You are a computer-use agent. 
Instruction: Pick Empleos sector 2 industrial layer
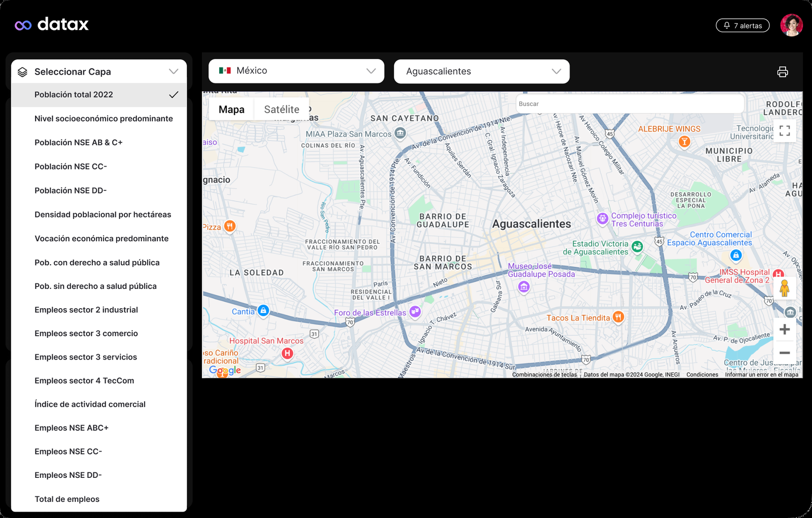pos(99,310)
